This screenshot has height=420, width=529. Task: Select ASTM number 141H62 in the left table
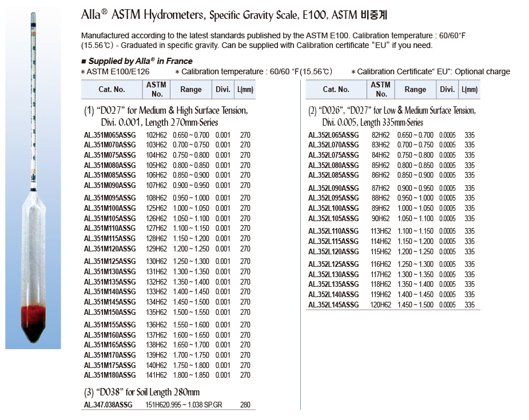(x=156, y=375)
